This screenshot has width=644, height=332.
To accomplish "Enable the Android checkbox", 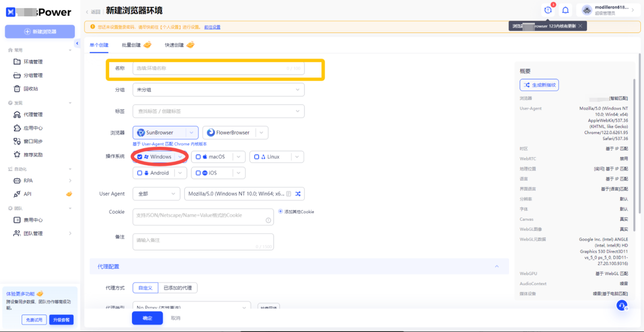I will [x=140, y=173].
